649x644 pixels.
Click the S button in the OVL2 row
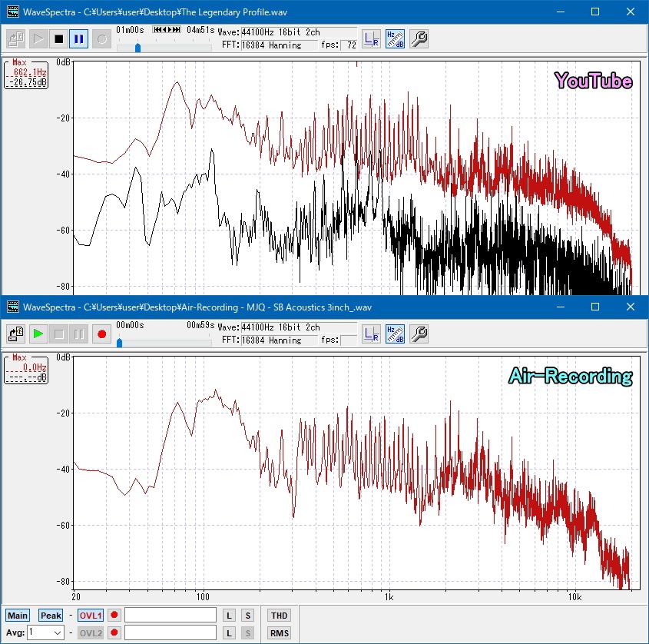[x=248, y=633]
